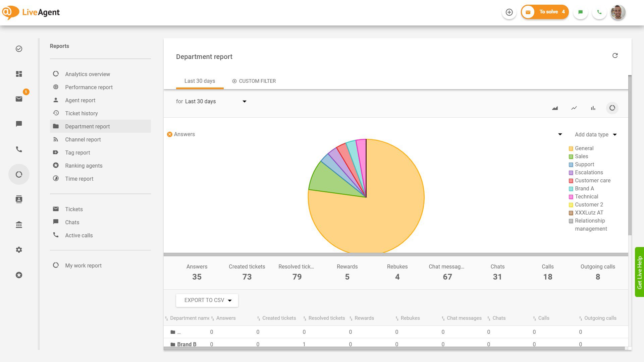This screenshot has height=362, width=644.
Task: Switch to bar chart view
Action: click(593, 108)
